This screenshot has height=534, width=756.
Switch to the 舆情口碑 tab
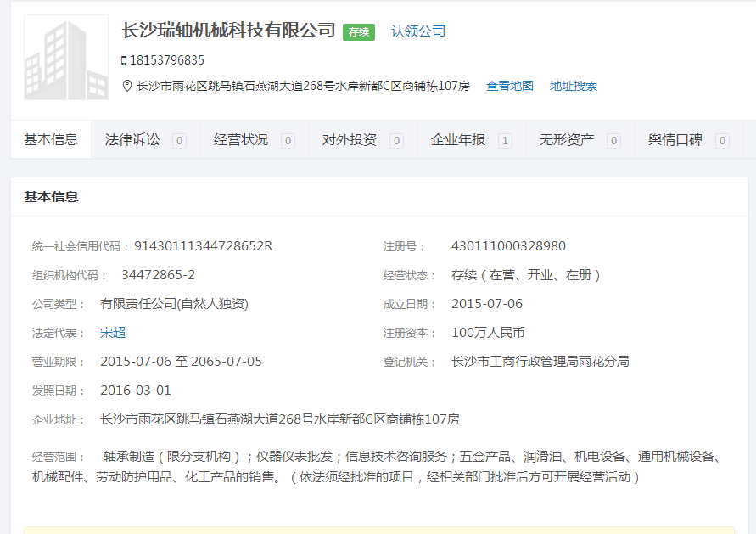(675, 140)
